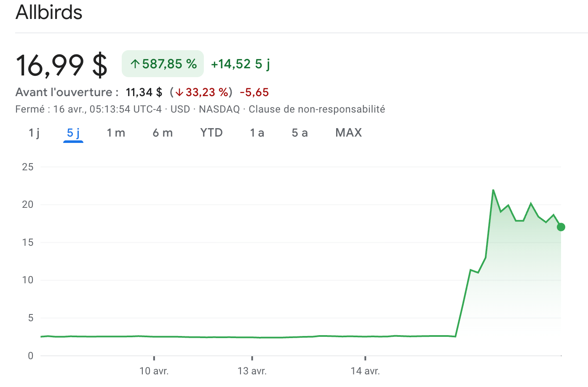Click the 13 avr. axis date marker
The height and width of the screenshot is (387, 588).
(x=252, y=371)
